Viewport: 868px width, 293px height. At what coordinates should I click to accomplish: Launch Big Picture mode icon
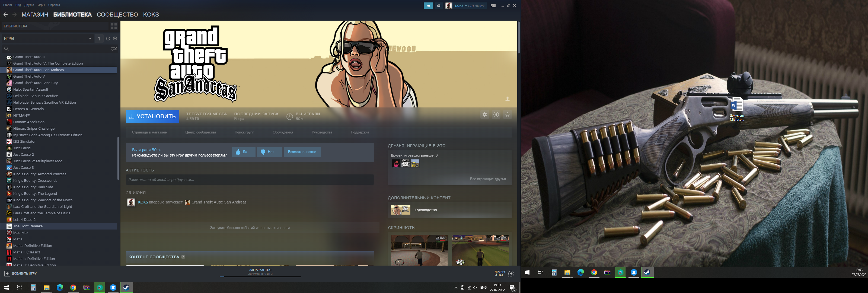point(493,6)
